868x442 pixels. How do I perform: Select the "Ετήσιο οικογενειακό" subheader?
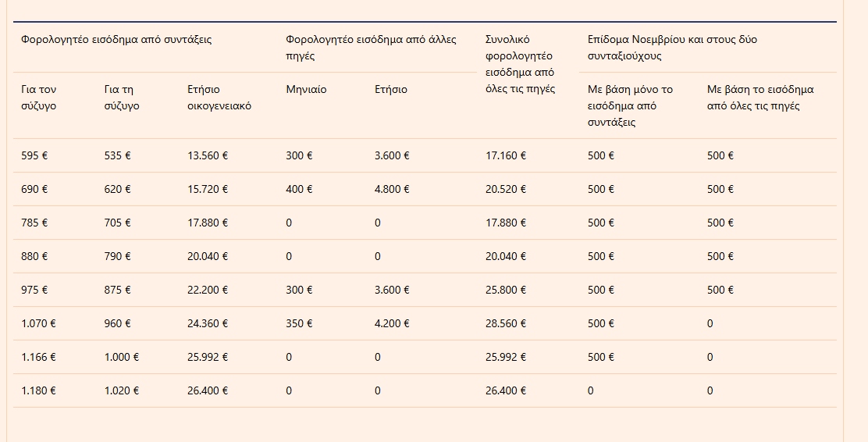click(219, 98)
